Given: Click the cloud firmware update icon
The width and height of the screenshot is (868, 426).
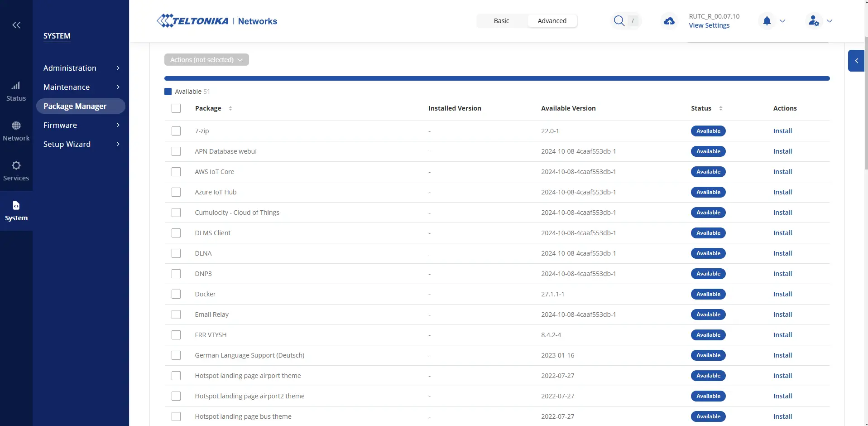Looking at the screenshot, I should tap(669, 21).
